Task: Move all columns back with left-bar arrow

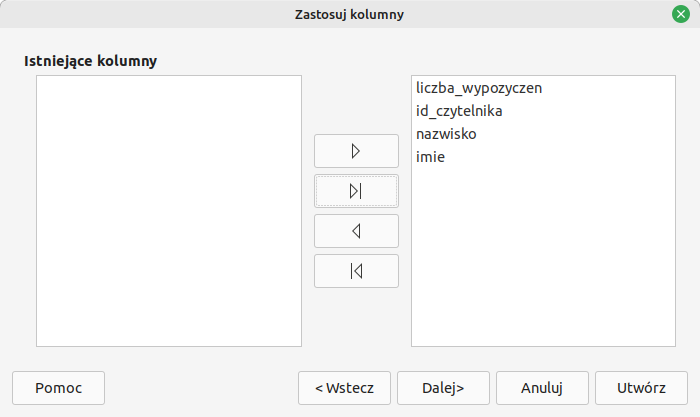Action: pyautogui.click(x=356, y=271)
